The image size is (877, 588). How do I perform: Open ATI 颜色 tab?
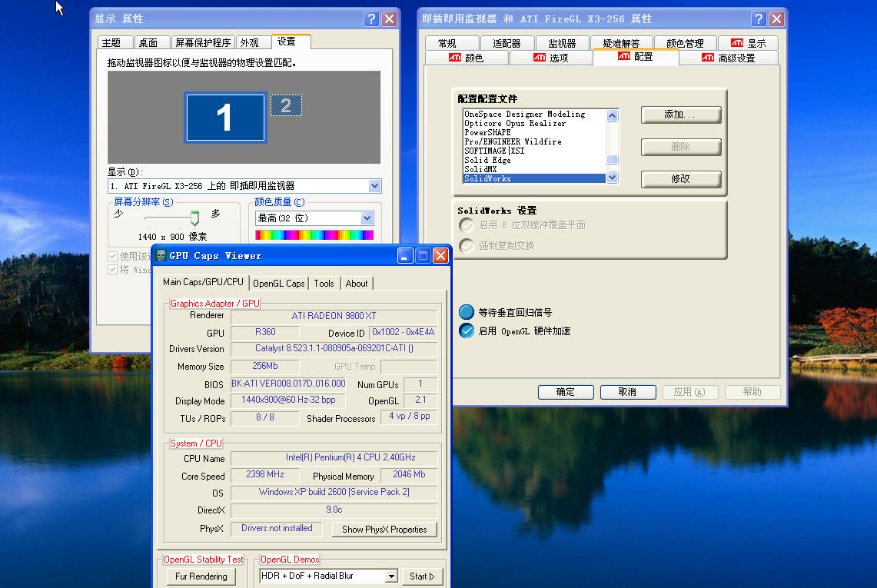467,58
